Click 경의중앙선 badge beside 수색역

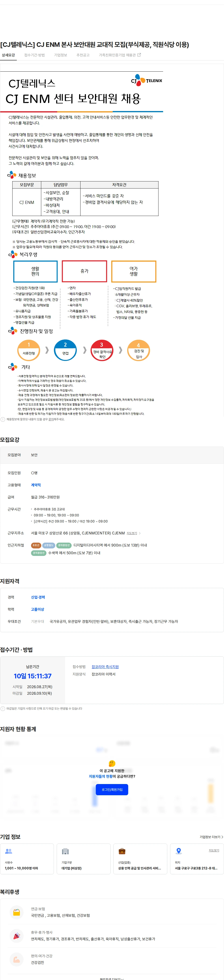click(39, 553)
